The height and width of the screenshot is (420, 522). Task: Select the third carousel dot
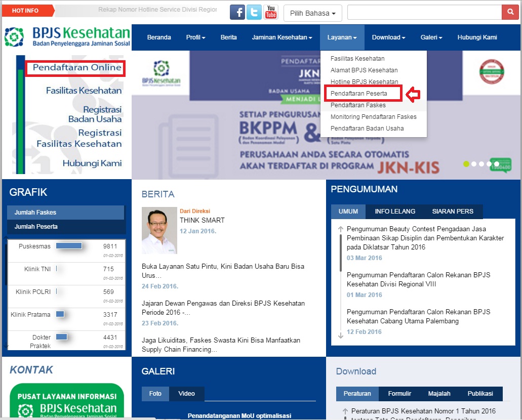(481, 164)
